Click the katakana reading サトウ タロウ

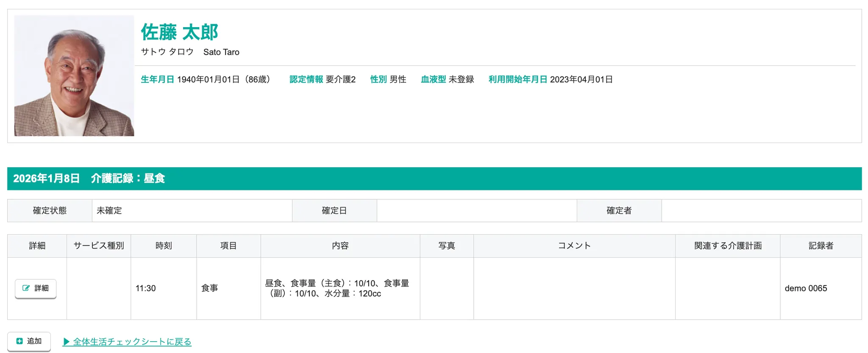click(x=167, y=52)
